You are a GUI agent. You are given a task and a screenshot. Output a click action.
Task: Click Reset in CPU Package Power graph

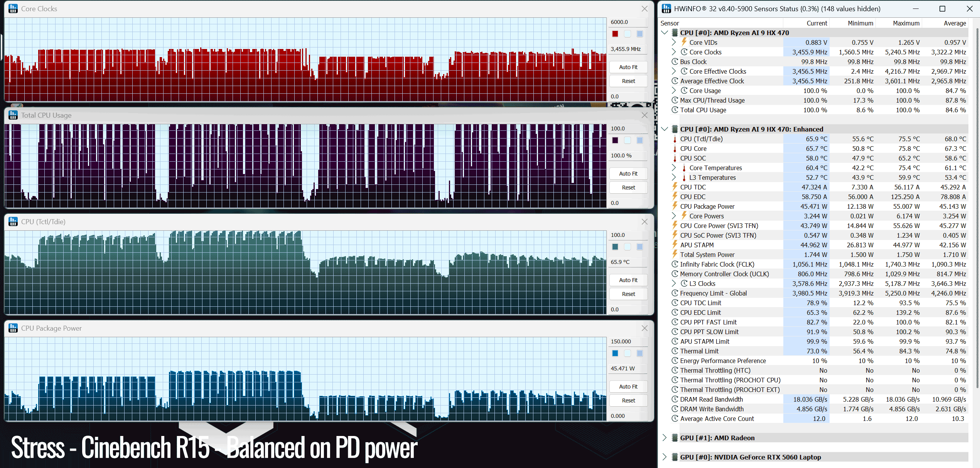628,400
